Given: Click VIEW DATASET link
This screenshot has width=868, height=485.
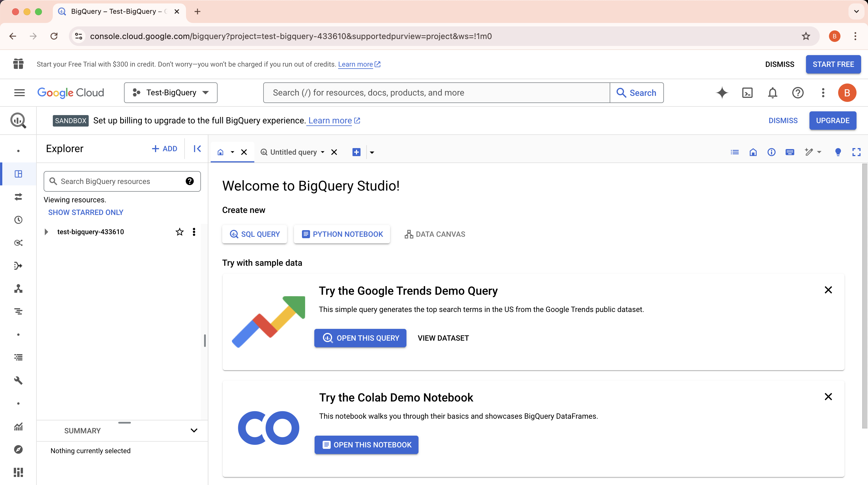Looking at the screenshot, I should click(443, 338).
